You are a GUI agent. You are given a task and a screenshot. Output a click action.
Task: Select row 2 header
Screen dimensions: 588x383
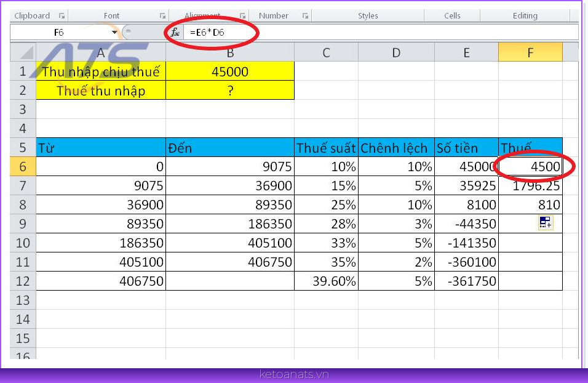23,90
